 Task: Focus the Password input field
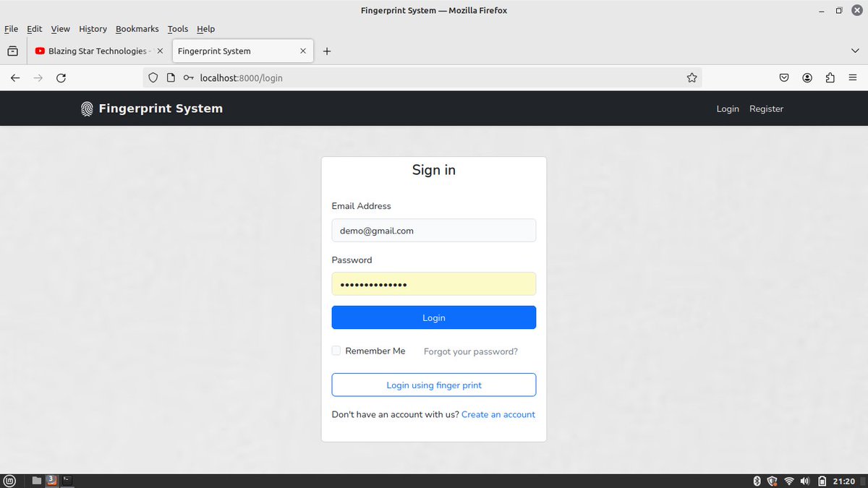point(434,284)
